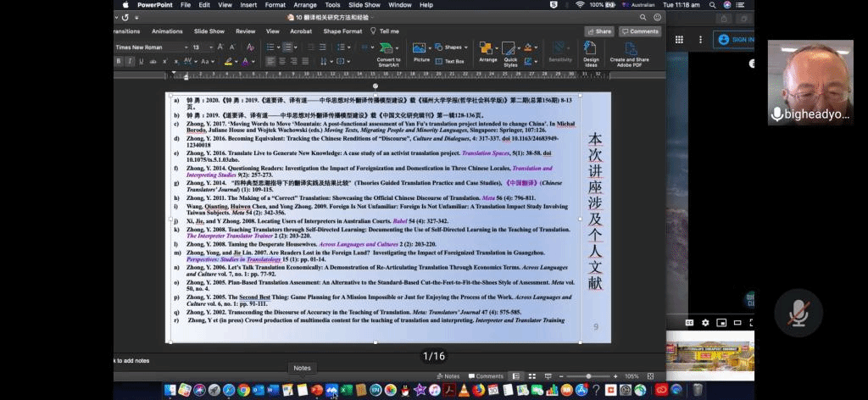Viewport: 868px width, 400px height.
Task: Decrease the list indent level
Action: click(310, 47)
